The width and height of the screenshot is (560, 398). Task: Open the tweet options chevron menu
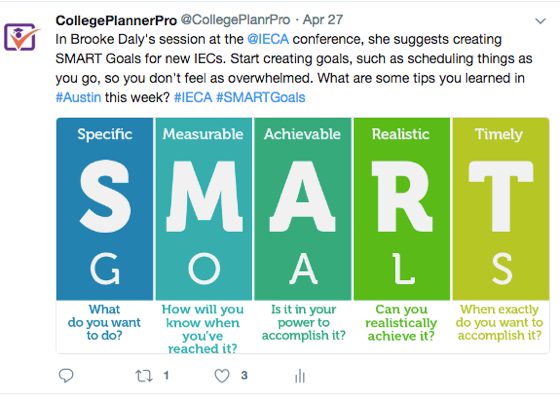[540, 21]
